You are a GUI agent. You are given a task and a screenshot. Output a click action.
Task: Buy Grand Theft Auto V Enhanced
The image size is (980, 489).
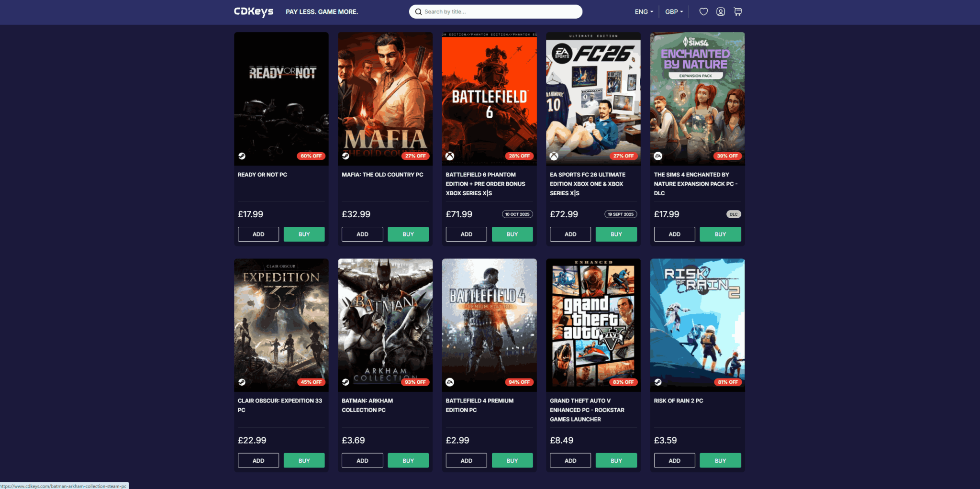tap(616, 460)
